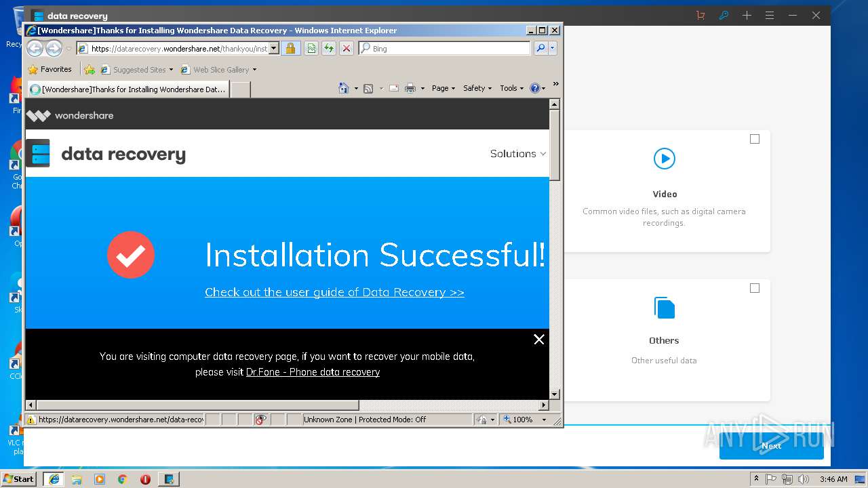Expand the Solutions menu on web page
The image size is (868, 488).
[518, 154]
